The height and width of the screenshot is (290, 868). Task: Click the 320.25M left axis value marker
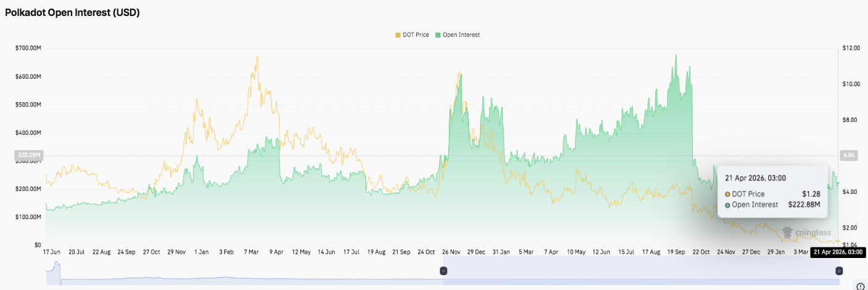point(28,156)
